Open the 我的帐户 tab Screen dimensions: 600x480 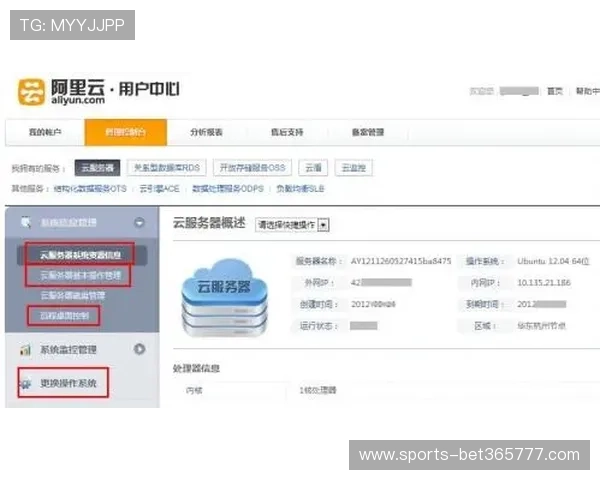coord(45,132)
